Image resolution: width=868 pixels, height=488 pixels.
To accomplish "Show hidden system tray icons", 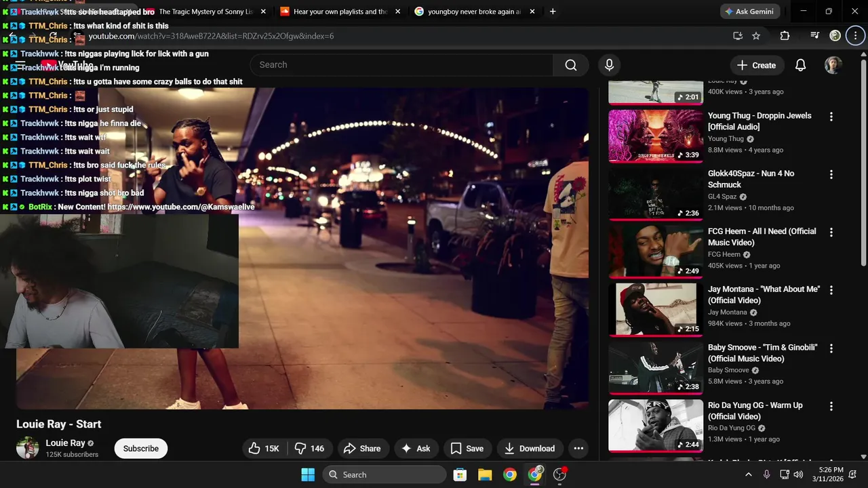I will 749,475.
